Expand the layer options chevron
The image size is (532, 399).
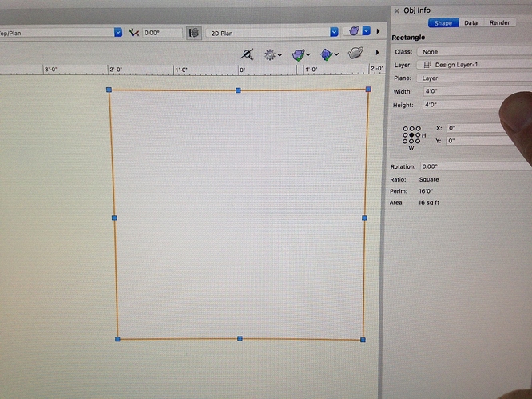click(336, 54)
